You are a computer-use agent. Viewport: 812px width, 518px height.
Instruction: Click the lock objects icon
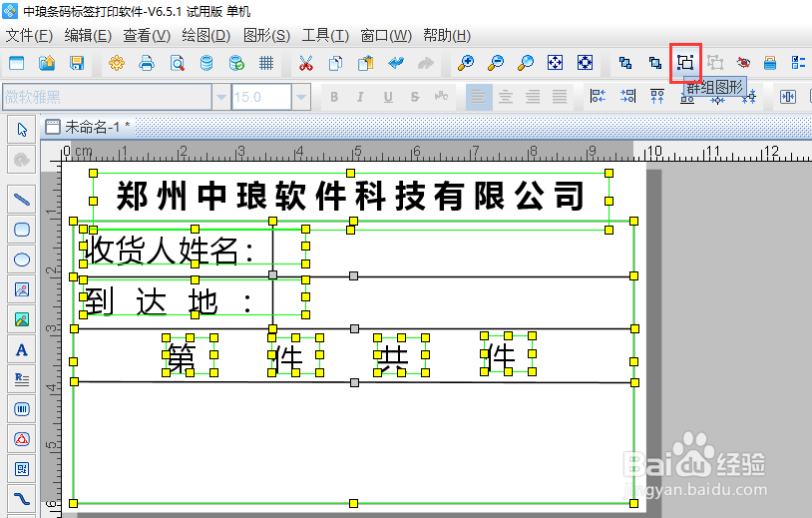click(x=770, y=63)
